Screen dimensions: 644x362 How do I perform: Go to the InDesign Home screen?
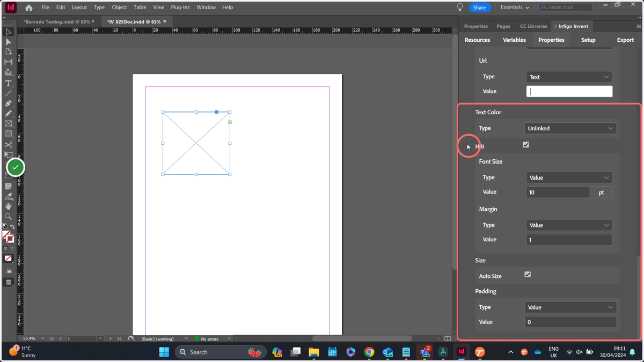pos(29,8)
